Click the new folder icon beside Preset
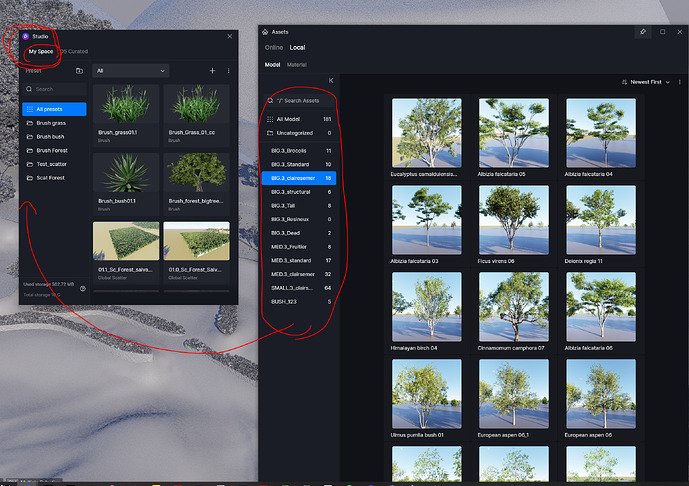The image size is (689, 486). point(79,71)
